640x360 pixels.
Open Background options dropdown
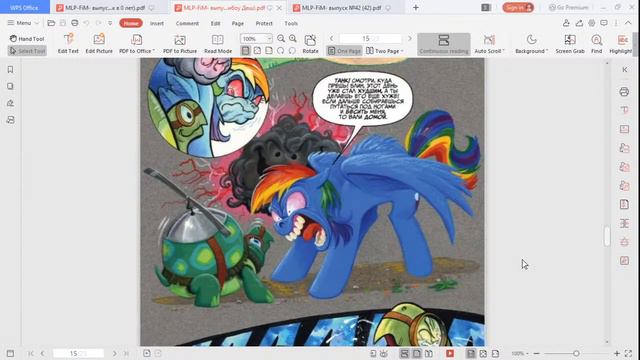coord(531,44)
